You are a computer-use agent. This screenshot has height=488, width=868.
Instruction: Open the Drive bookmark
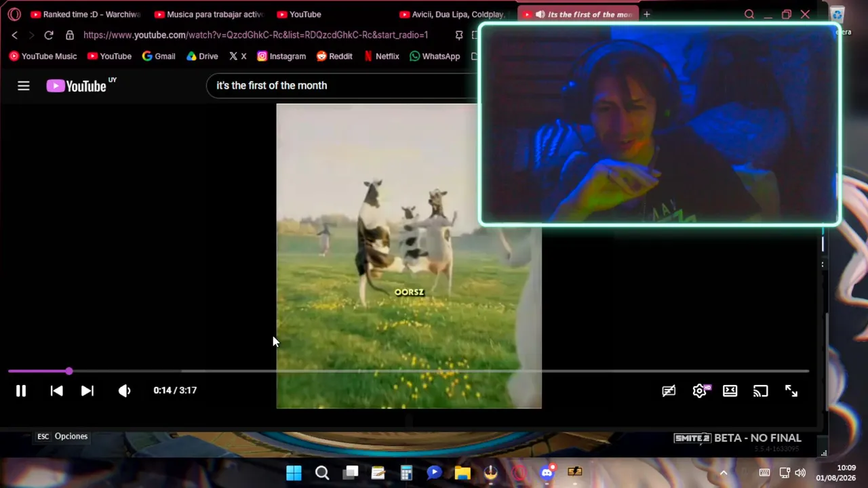pyautogui.click(x=202, y=56)
